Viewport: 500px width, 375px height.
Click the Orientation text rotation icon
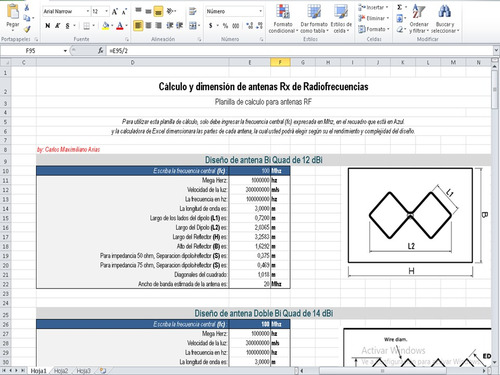[170, 11]
